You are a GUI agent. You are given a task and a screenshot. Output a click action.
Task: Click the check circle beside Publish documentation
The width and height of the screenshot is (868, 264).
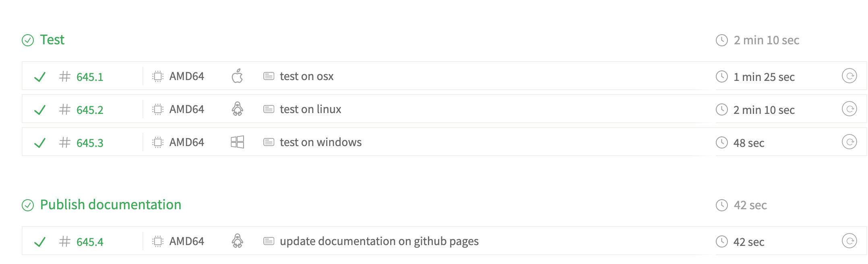pos(27,205)
